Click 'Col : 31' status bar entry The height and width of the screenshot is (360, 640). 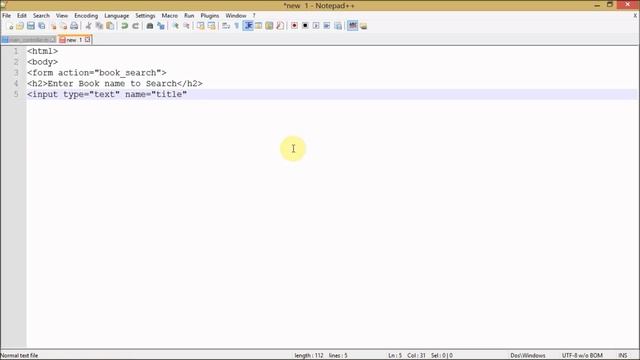click(x=416, y=356)
